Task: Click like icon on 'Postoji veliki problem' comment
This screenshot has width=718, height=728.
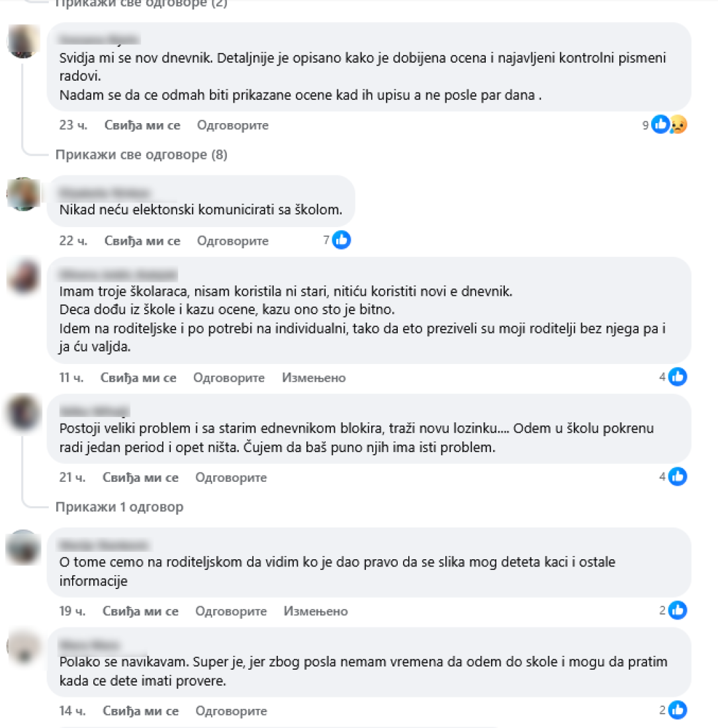Action: click(678, 477)
